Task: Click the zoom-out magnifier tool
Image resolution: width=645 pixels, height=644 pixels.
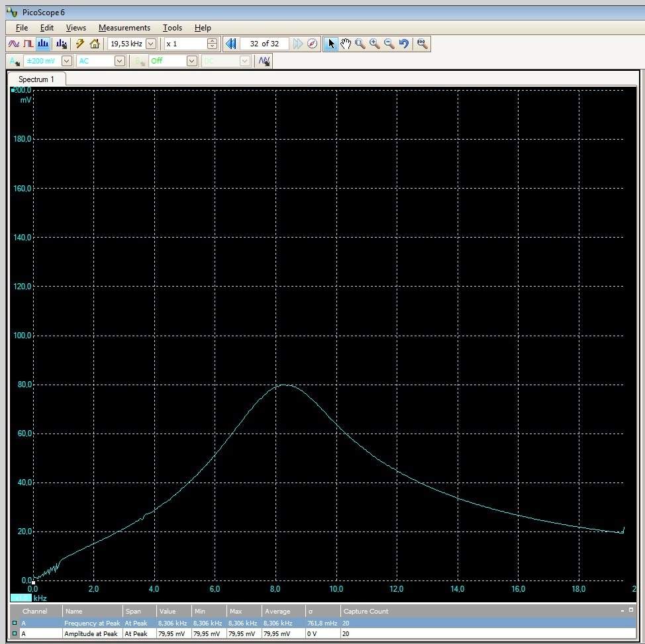Action: (389, 44)
